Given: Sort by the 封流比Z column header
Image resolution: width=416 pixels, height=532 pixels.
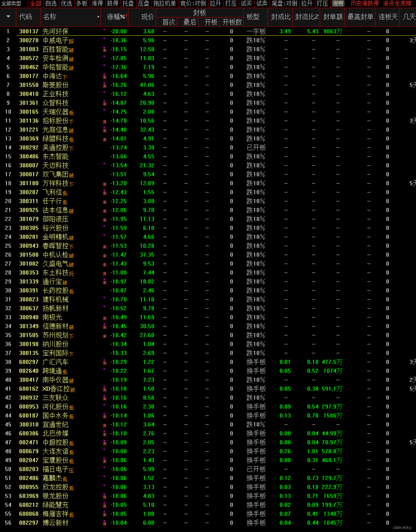Looking at the screenshot, I should tap(307, 17).
